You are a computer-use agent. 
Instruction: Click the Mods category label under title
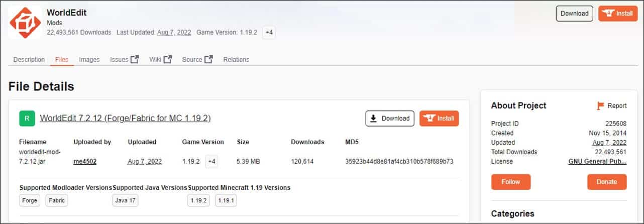pos(54,23)
